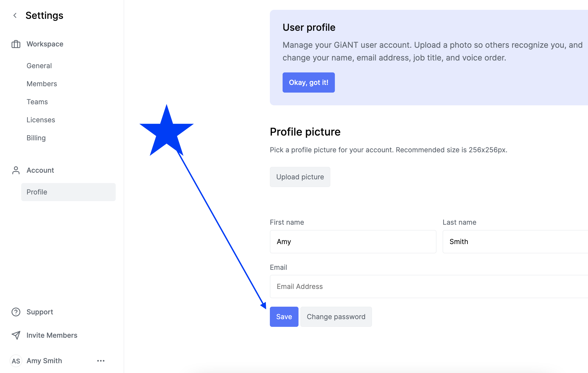This screenshot has height=373, width=588.
Task: Click the Account section heading
Action: click(x=40, y=170)
